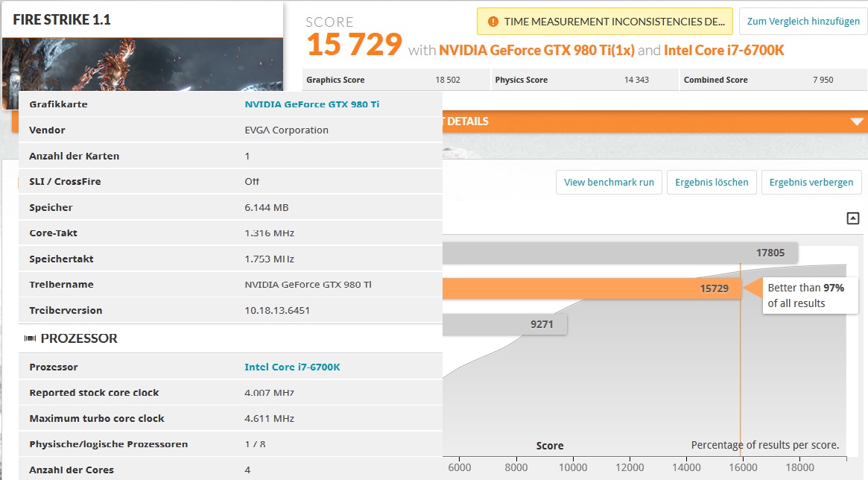This screenshot has width=868, height=480.
Task: Select the Treibername value NVIDIA GeForce GTX 980 Ti
Action: pos(308,285)
